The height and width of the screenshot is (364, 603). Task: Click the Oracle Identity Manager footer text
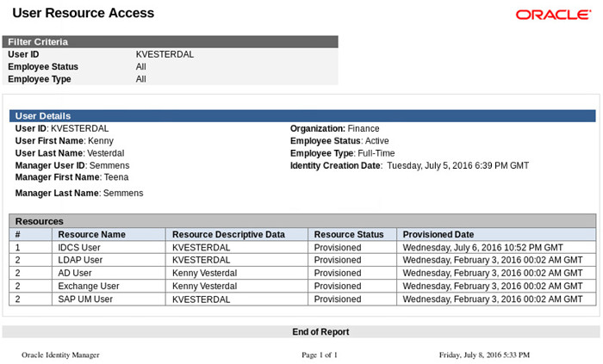coord(60,355)
